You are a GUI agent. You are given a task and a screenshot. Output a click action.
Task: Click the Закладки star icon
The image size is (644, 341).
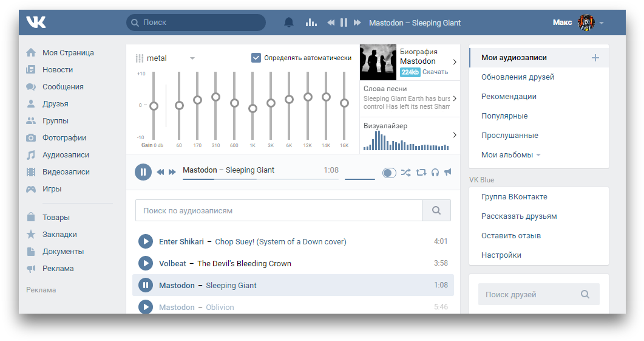point(31,234)
